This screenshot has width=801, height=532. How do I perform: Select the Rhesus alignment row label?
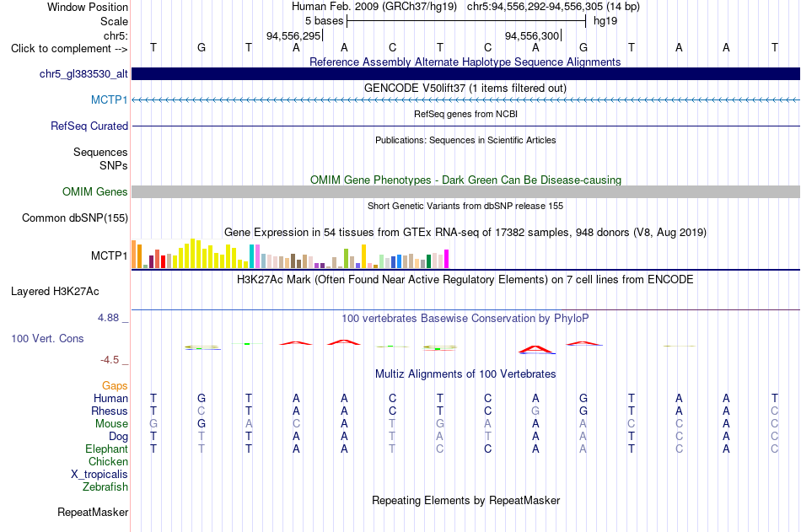110,411
